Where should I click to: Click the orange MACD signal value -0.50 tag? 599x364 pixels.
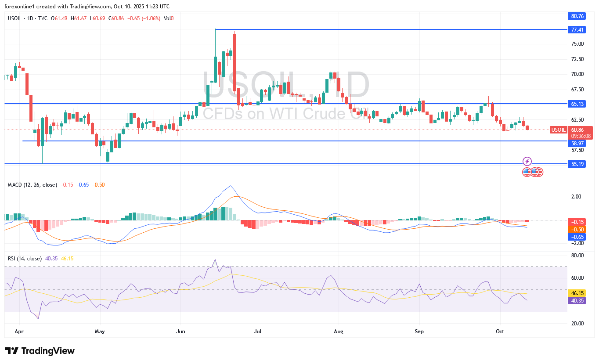pos(577,229)
